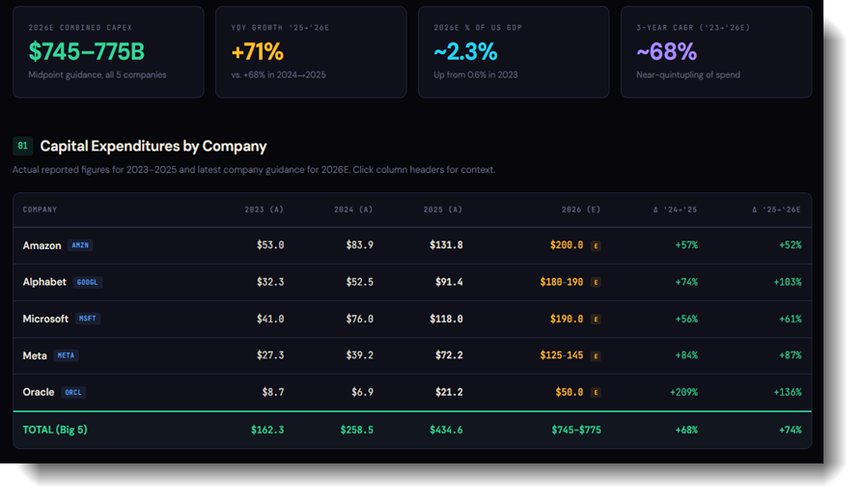Open the 2026E Combined Capex card
This screenshot has width=864, height=504.
coord(108,52)
